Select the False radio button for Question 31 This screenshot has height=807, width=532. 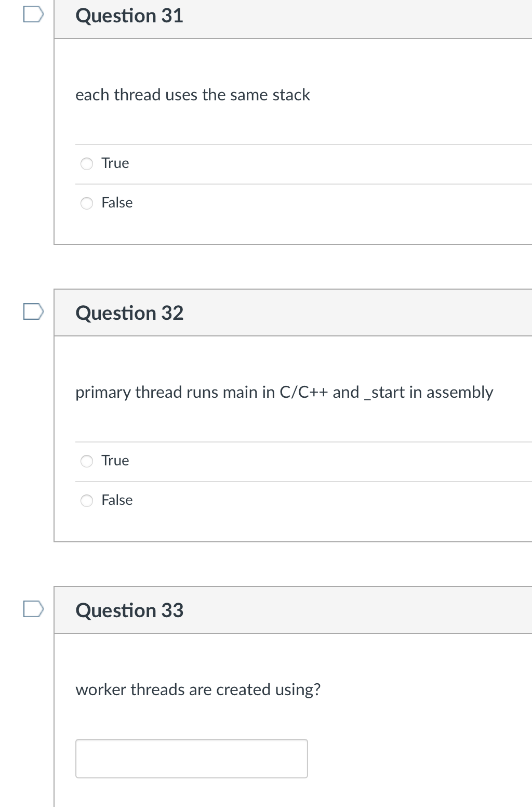click(87, 203)
